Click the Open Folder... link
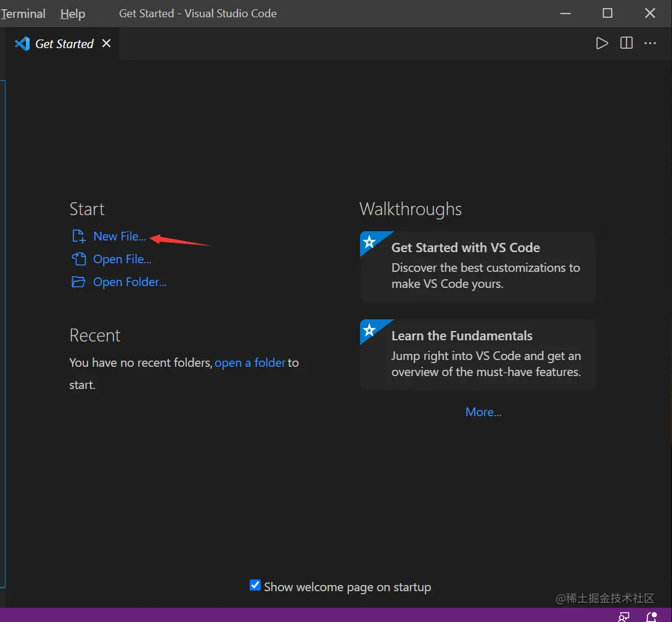Viewport: 672px width, 622px height. pyautogui.click(x=130, y=282)
